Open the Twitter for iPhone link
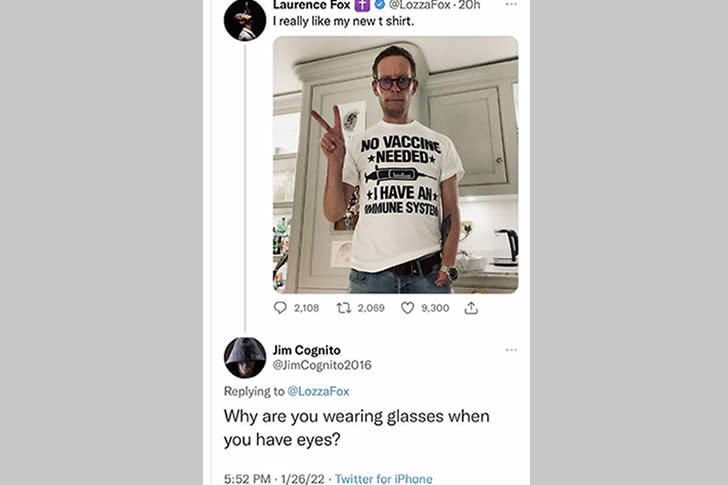 [384, 479]
